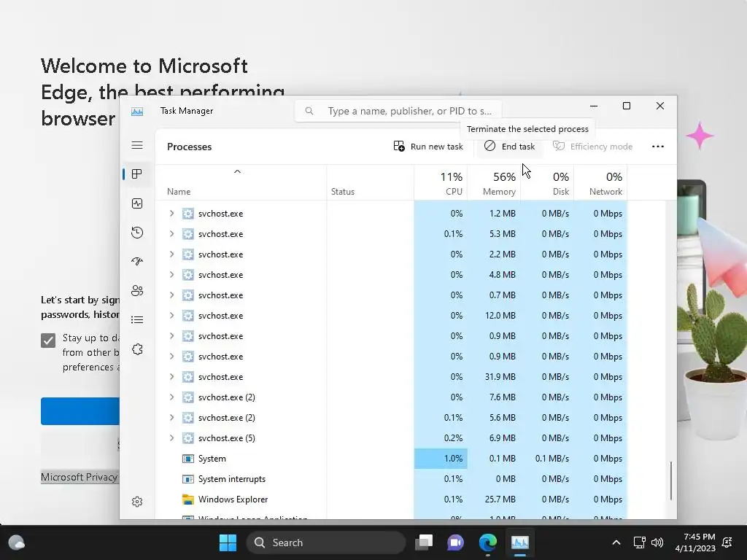Screen dimensions: 747x560
Task: Select the System interrupts row name
Action: tap(231, 479)
